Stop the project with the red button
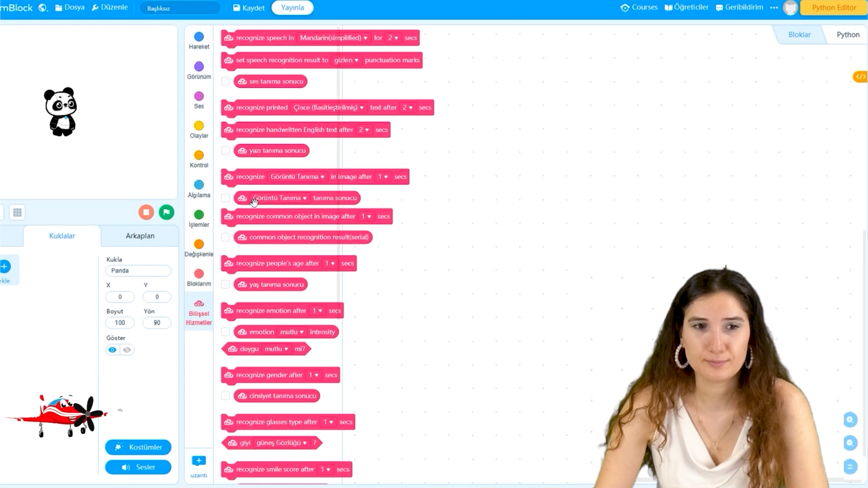The width and height of the screenshot is (868, 488). point(146,212)
